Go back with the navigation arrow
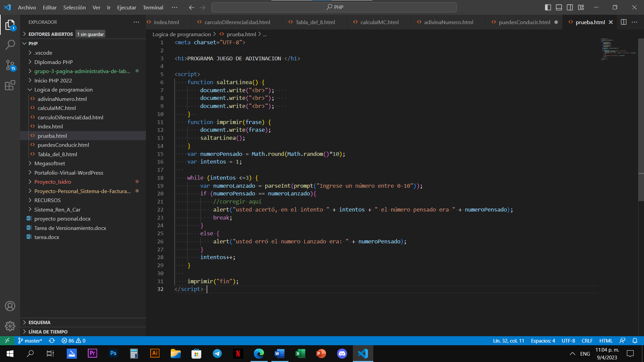The height and width of the screenshot is (362, 644). point(192,7)
